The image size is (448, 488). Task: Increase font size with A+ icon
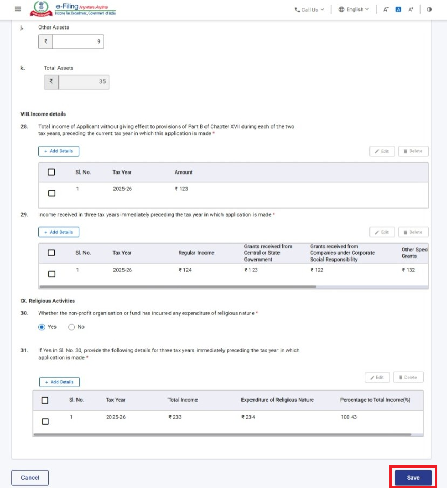click(411, 9)
